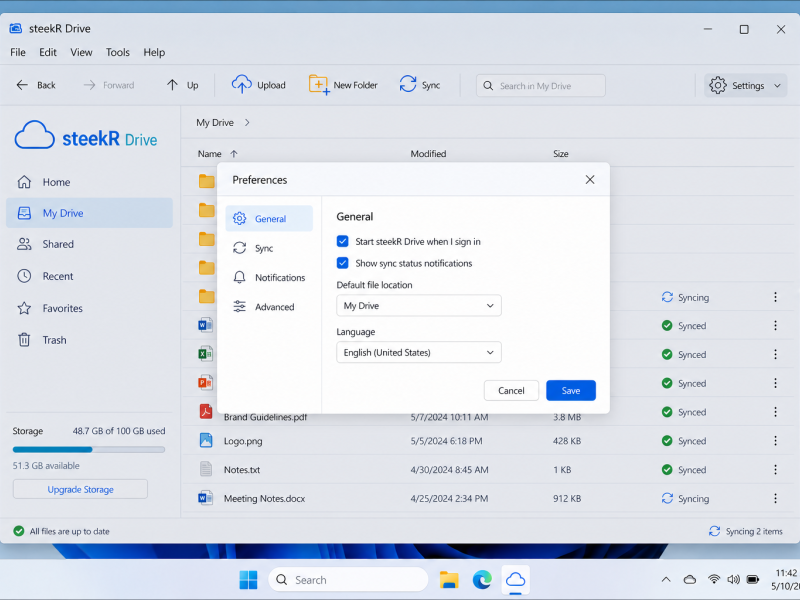Select My Drive in the sidebar
Screen dimensions: 800x600
coord(89,213)
